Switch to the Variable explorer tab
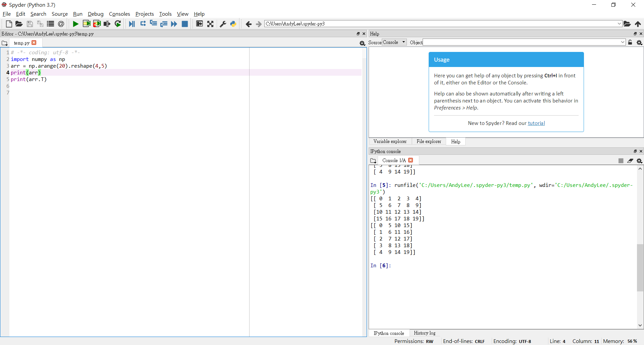The height and width of the screenshot is (345, 644). (x=390, y=142)
